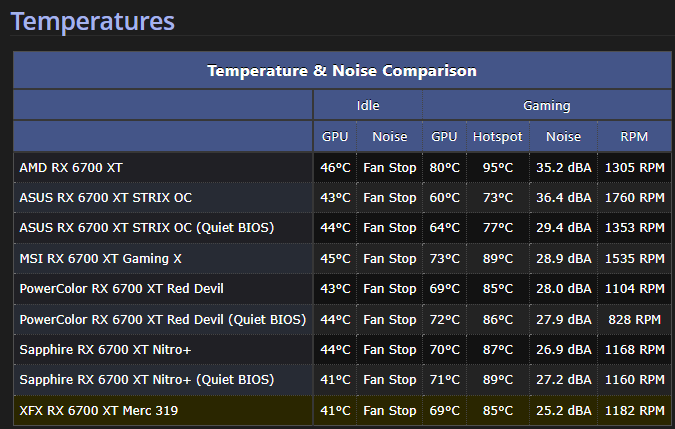Select the Gaming column group header

click(x=546, y=105)
